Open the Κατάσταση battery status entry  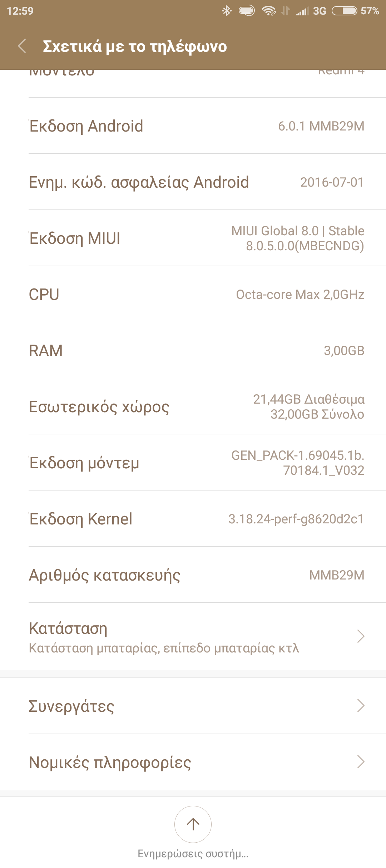164,637
